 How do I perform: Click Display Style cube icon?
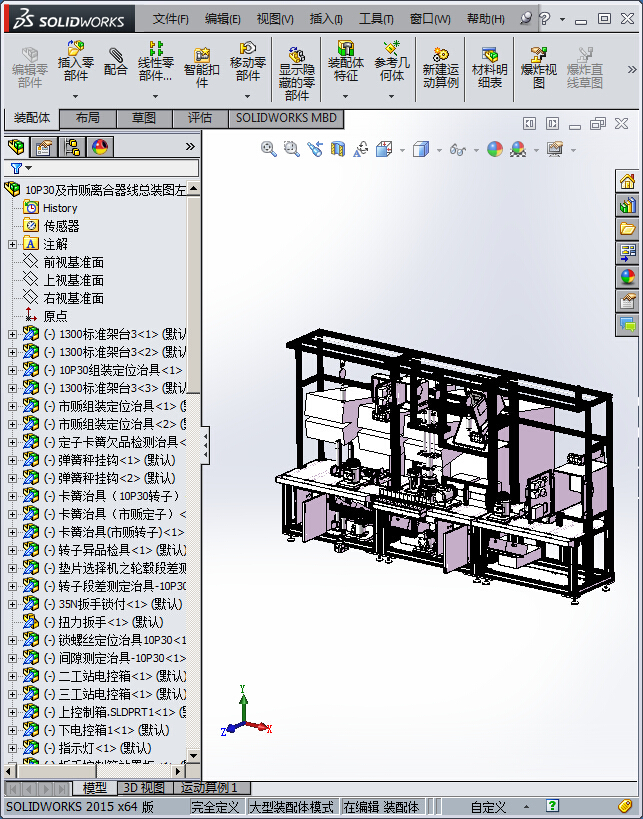pos(420,149)
